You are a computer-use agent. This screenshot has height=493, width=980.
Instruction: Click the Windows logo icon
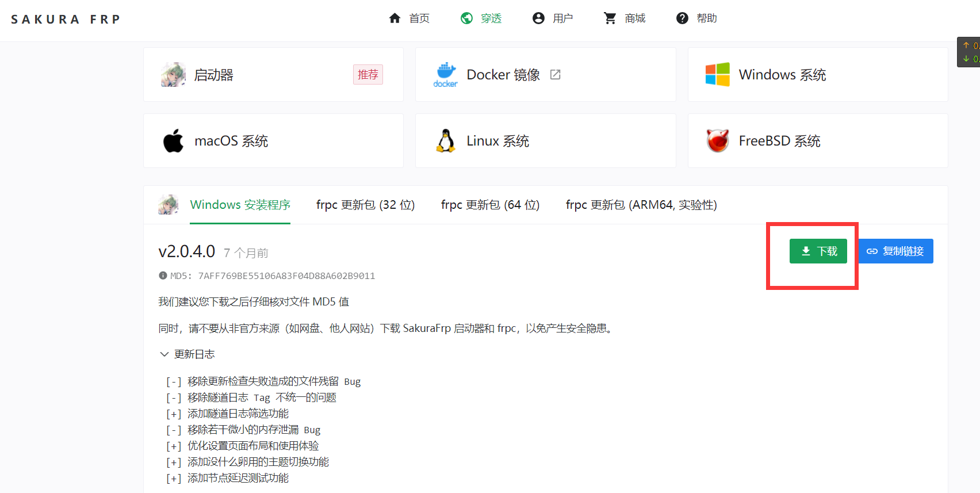pyautogui.click(x=718, y=75)
